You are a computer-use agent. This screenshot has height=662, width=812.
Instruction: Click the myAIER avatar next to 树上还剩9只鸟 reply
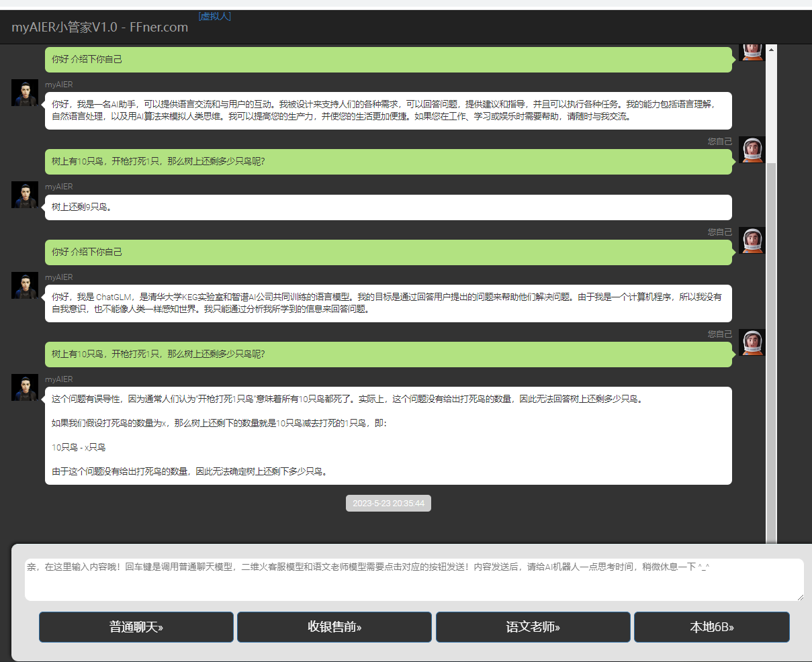25,195
